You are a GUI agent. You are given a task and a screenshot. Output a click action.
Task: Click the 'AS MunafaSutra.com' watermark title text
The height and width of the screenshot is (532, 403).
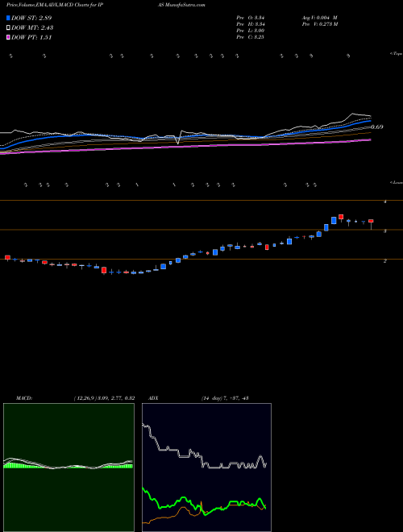(x=181, y=5)
